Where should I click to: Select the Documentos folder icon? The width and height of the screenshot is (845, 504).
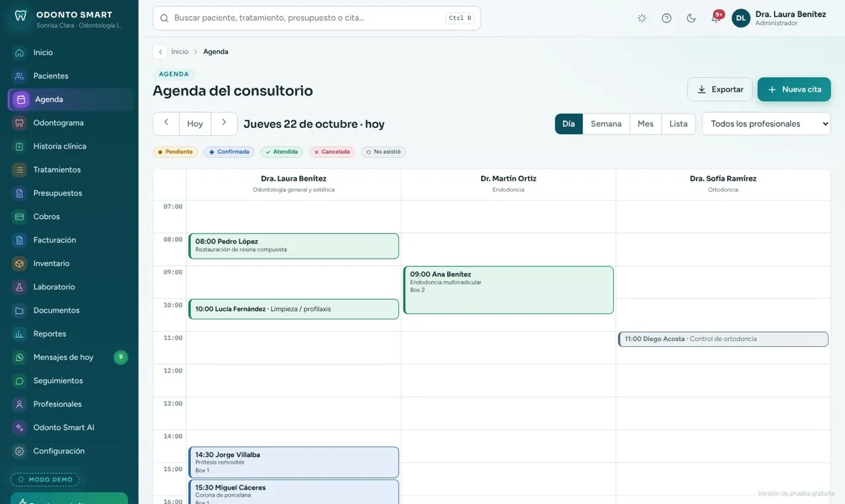[x=20, y=310]
